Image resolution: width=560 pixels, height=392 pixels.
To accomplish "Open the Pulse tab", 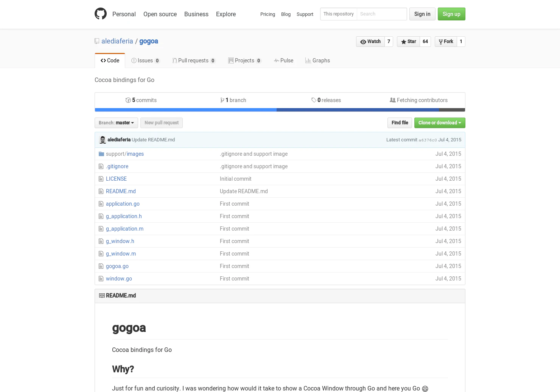I will coord(283,60).
